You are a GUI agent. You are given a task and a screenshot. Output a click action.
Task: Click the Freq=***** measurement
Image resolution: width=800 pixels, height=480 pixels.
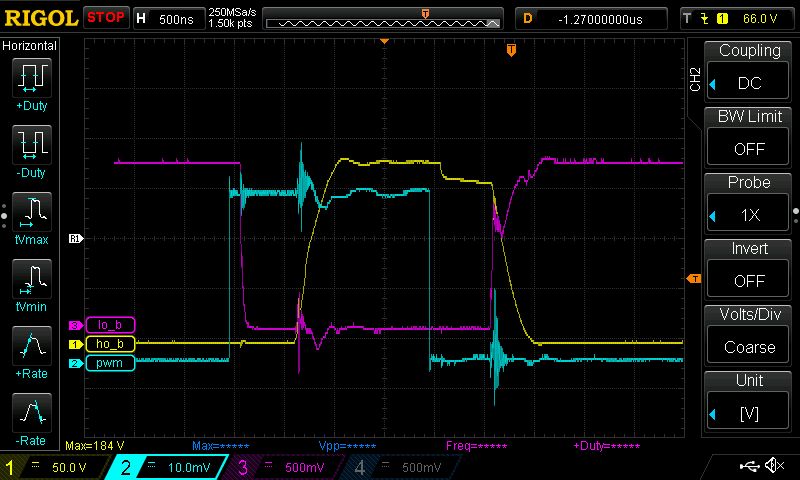click(477, 446)
